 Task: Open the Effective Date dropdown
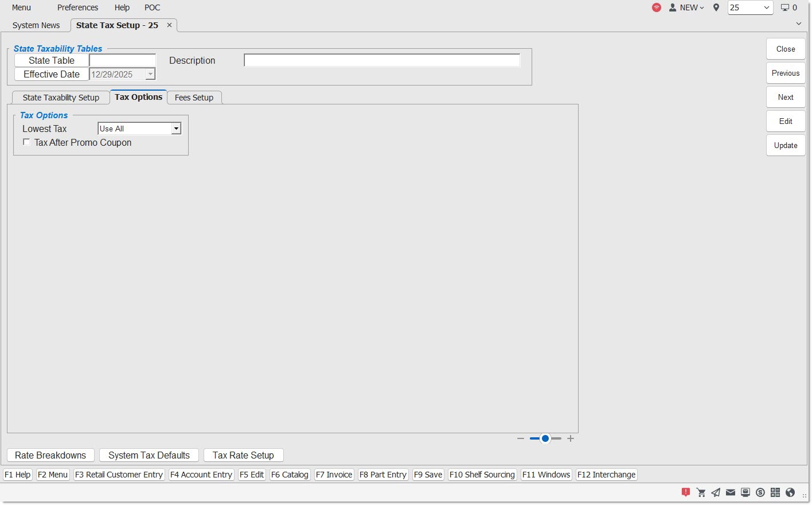pyautogui.click(x=150, y=75)
